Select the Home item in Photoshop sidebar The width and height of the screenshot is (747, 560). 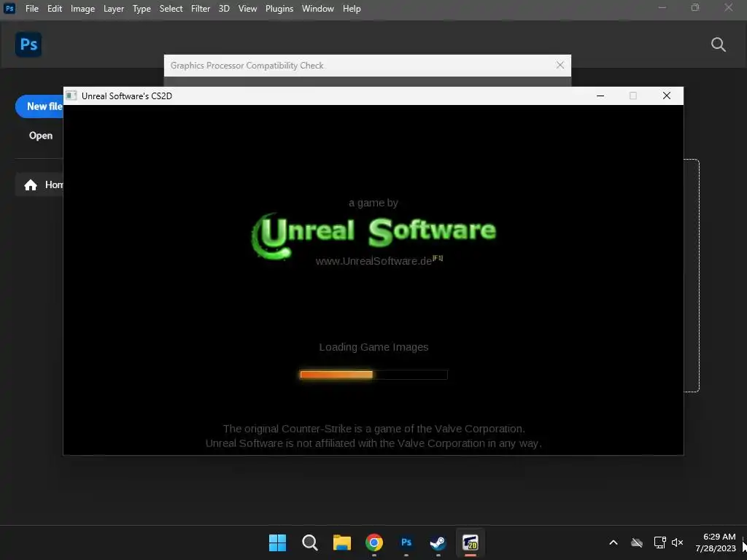[39, 184]
